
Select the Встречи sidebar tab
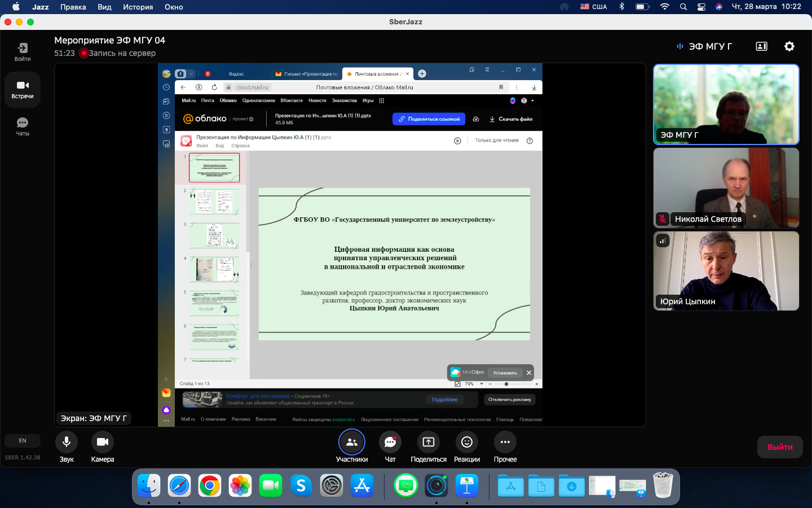pos(23,90)
